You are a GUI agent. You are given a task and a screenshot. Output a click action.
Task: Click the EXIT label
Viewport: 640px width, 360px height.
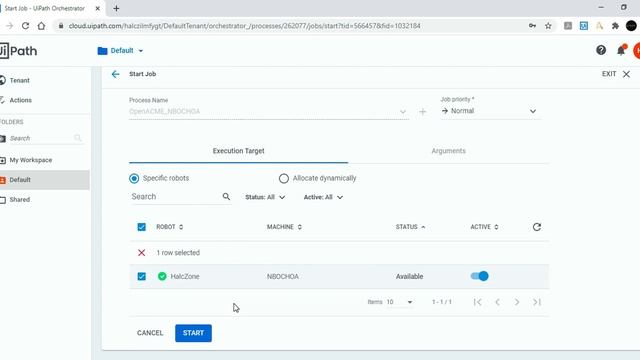tap(609, 74)
